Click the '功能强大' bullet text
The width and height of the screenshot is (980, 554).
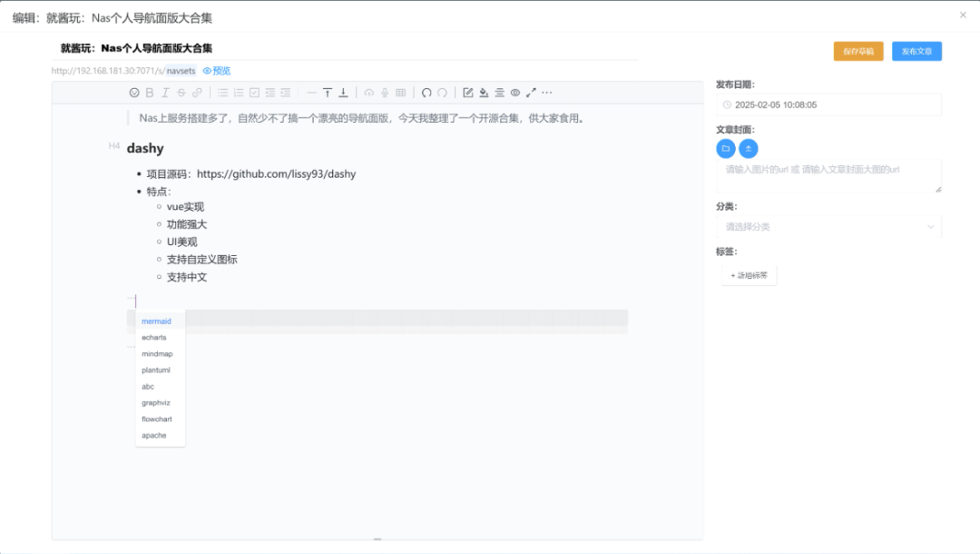click(186, 224)
